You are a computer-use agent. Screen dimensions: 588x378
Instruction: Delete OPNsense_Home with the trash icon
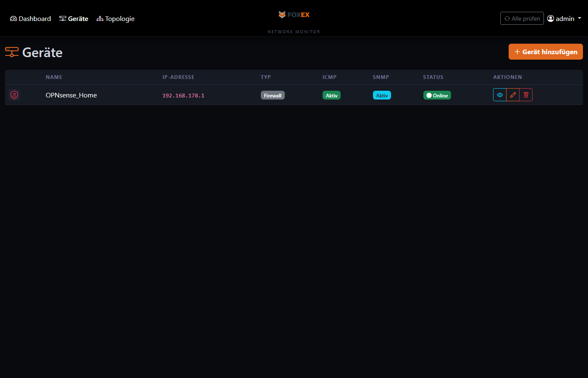tap(526, 95)
